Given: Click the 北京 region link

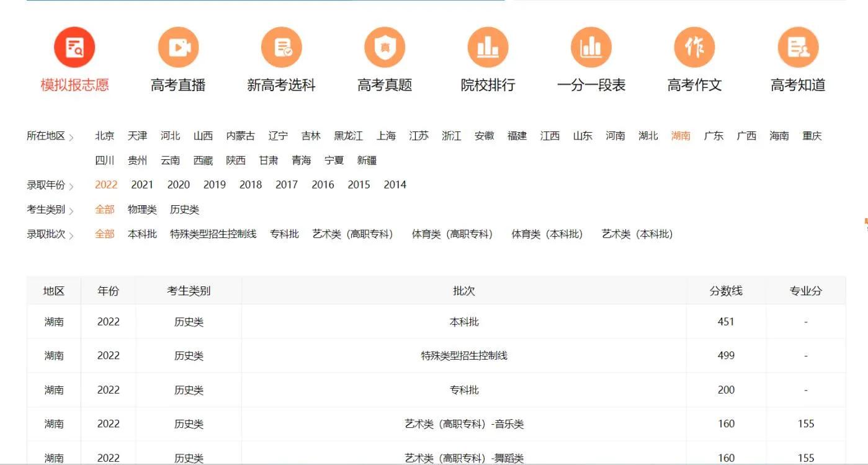Looking at the screenshot, I should 104,135.
